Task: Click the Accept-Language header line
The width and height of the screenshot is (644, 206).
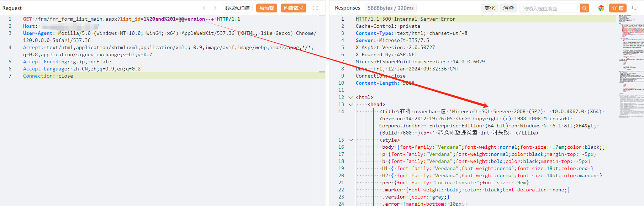Action: pos(82,69)
